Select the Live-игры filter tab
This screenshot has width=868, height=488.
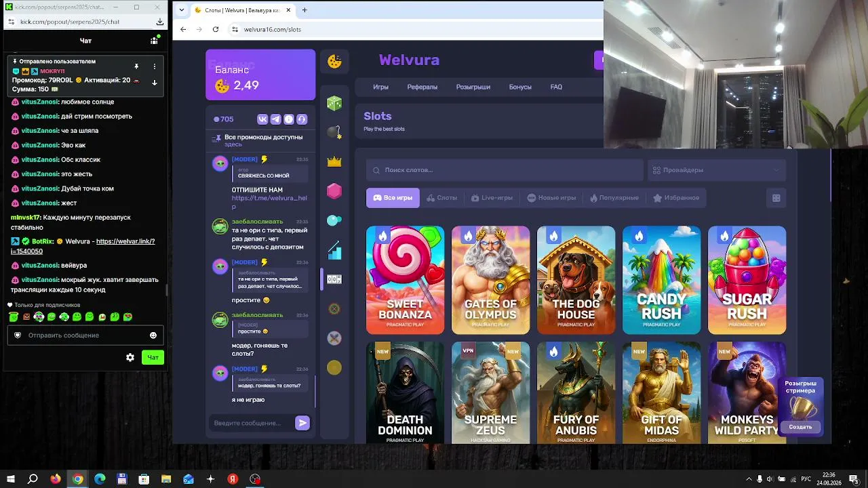491,198
